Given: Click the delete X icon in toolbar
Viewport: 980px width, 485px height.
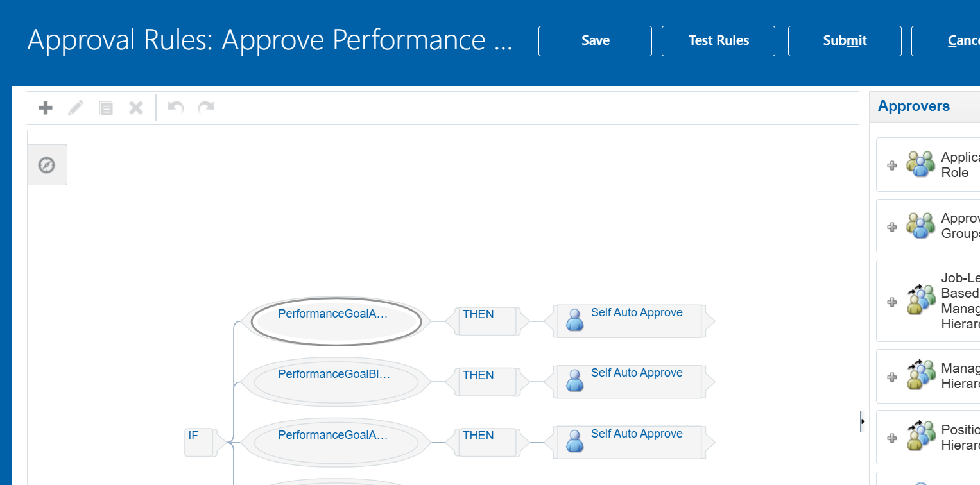Looking at the screenshot, I should (x=136, y=108).
